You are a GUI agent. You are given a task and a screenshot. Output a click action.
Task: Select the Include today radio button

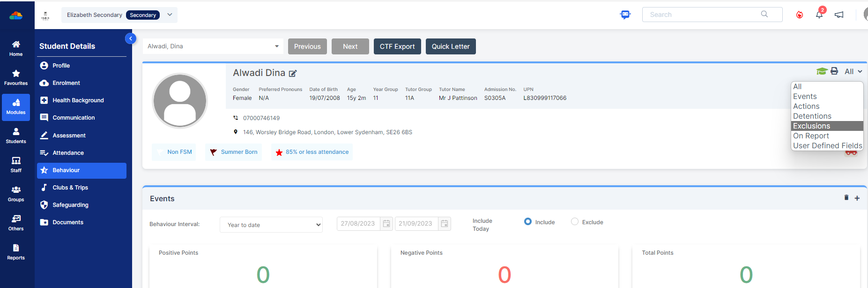528,221
